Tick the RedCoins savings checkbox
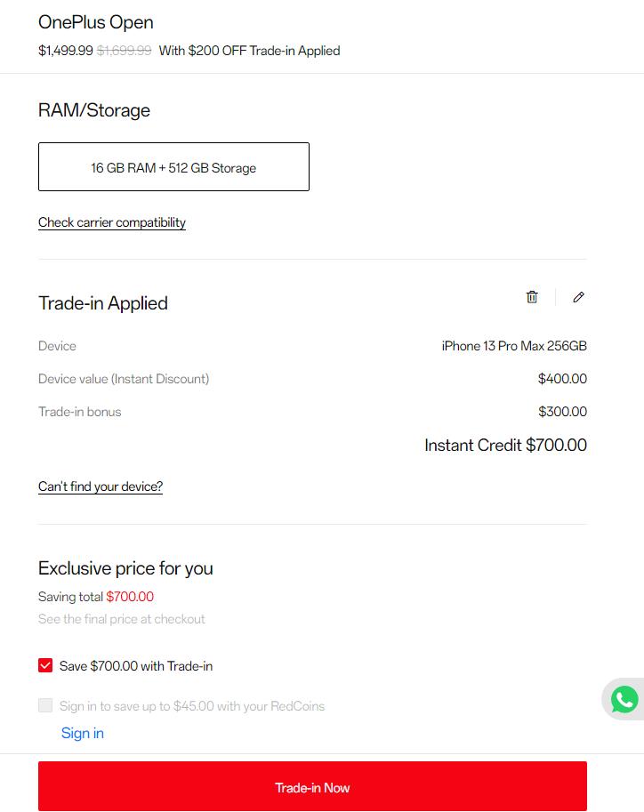Image resolution: width=644 pixels, height=812 pixels. tap(45, 706)
